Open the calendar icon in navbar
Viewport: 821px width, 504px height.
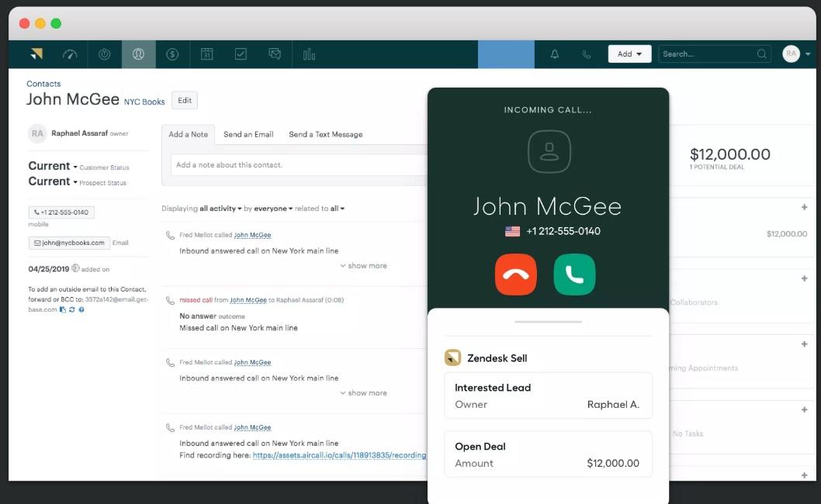(207, 54)
